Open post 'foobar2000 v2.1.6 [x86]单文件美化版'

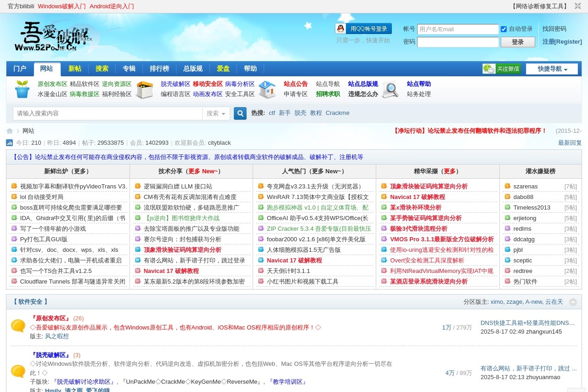click(x=316, y=239)
